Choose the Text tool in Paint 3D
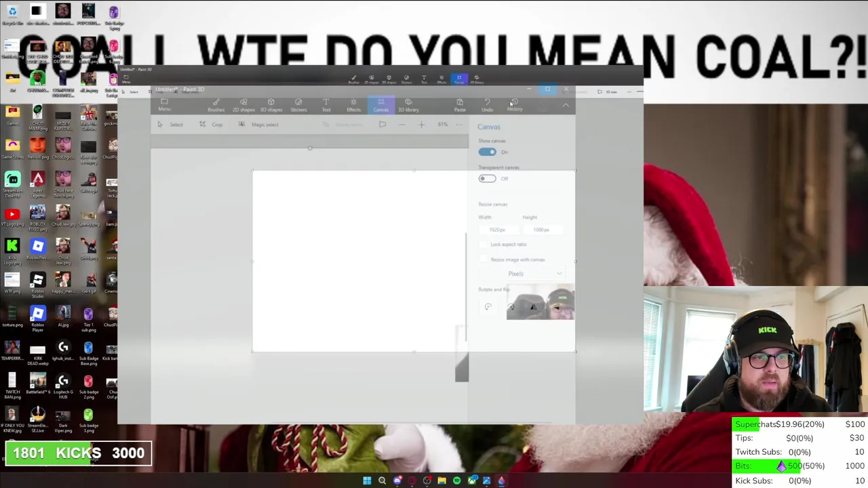Image resolution: width=868 pixels, height=488 pixels. coord(326,105)
